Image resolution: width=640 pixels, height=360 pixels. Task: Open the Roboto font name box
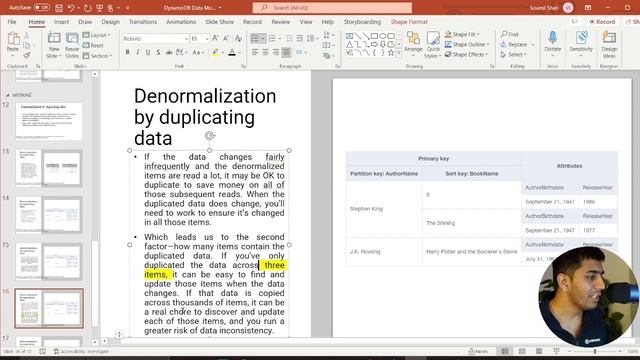click(x=155, y=38)
